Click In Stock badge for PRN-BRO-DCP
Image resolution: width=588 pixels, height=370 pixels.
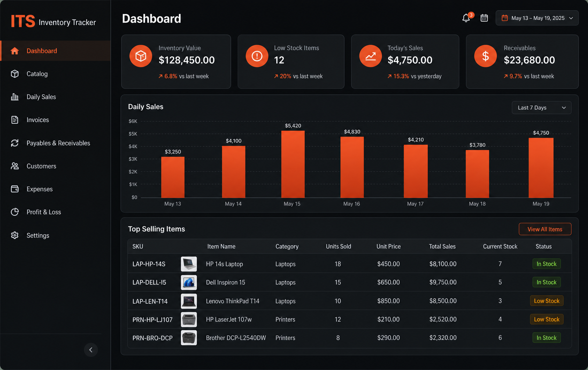coord(546,338)
